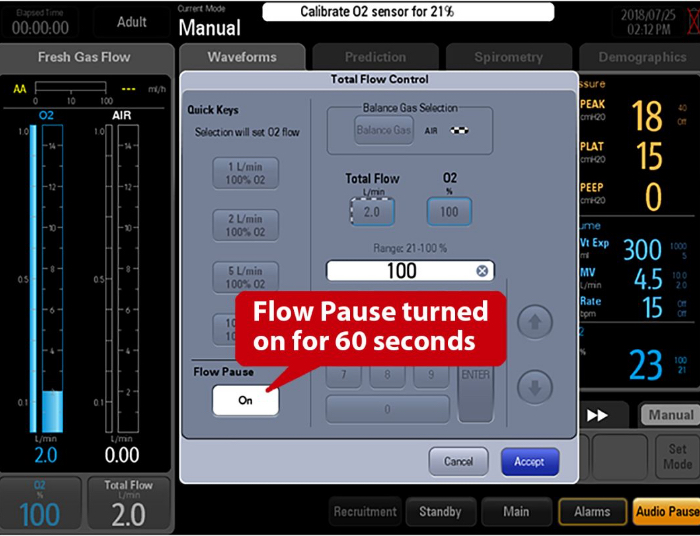Select the 1 L/min 100% O2 quick key

tap(245, 172)
